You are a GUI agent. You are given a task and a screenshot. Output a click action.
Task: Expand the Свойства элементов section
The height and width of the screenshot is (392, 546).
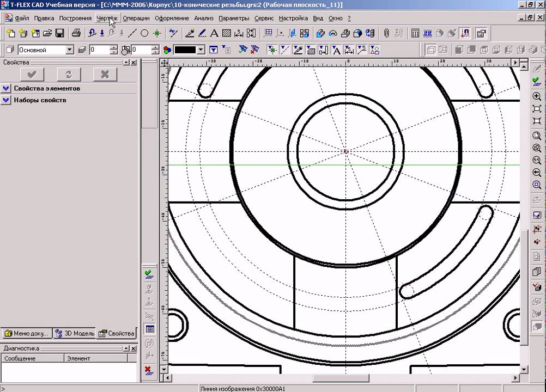point(6,88)
